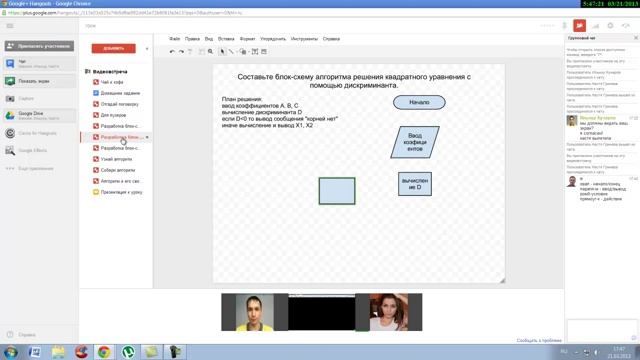Open the Chat app in left sidebar
This screenshot has height=360, width=640.
tap(39, 63)
